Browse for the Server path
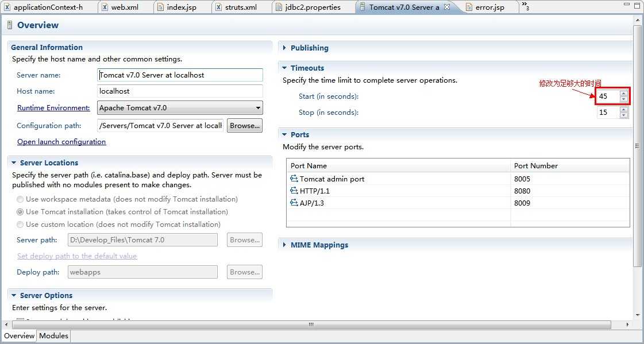 click(245, 239)
